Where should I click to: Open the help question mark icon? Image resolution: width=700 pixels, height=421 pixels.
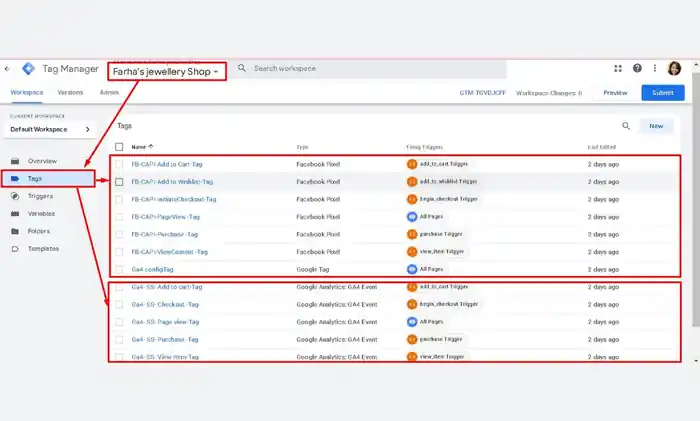pyautogui.click(x=637, y=68)
